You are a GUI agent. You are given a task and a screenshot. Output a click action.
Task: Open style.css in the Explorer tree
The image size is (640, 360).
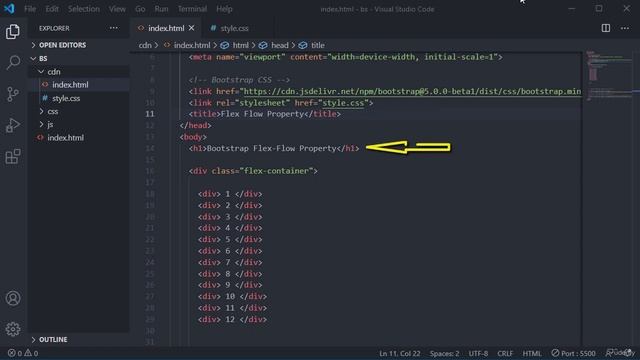pos(66,98)
